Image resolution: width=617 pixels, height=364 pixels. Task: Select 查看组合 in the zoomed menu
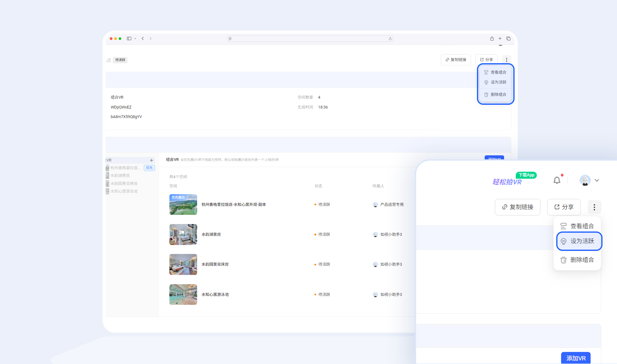tap(577, 226)
